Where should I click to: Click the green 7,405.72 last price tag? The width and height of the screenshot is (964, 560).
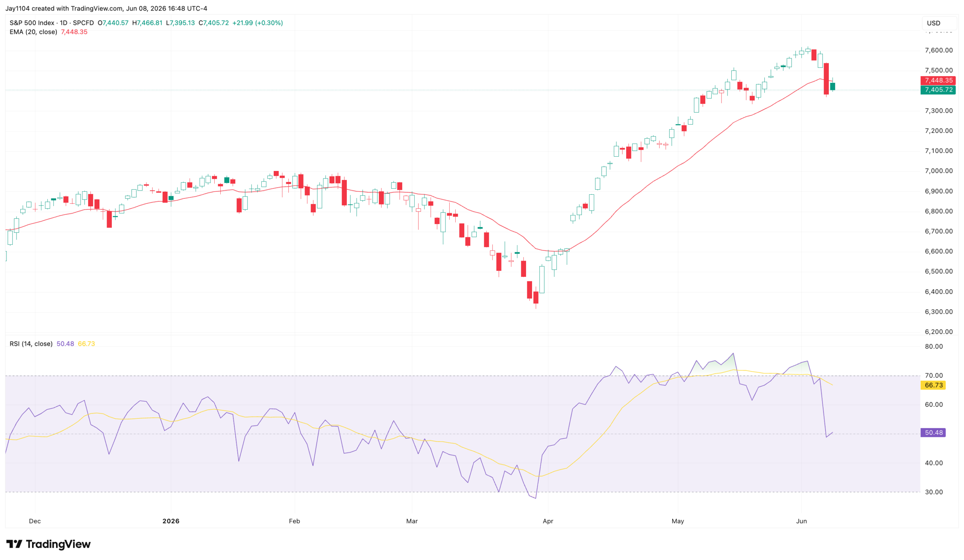coord(938,90)
